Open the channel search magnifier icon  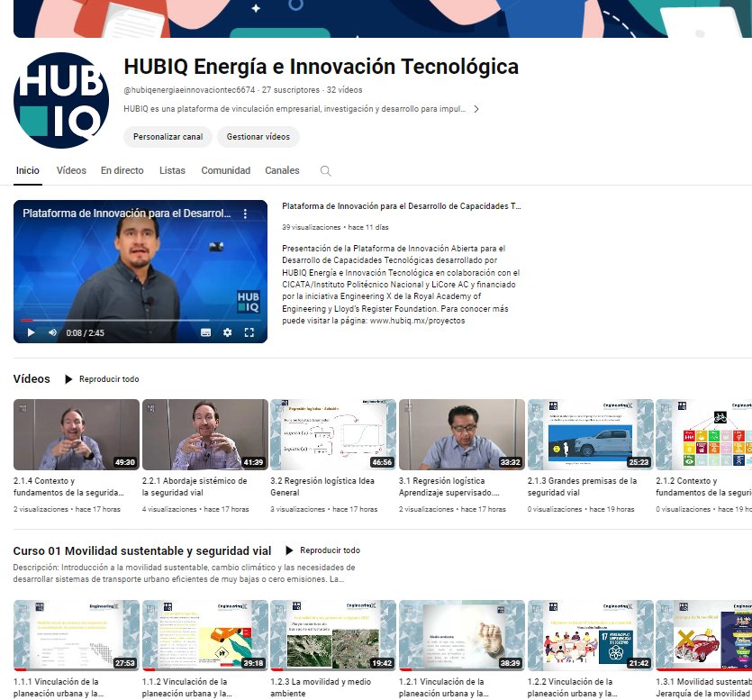click(326, 171)
